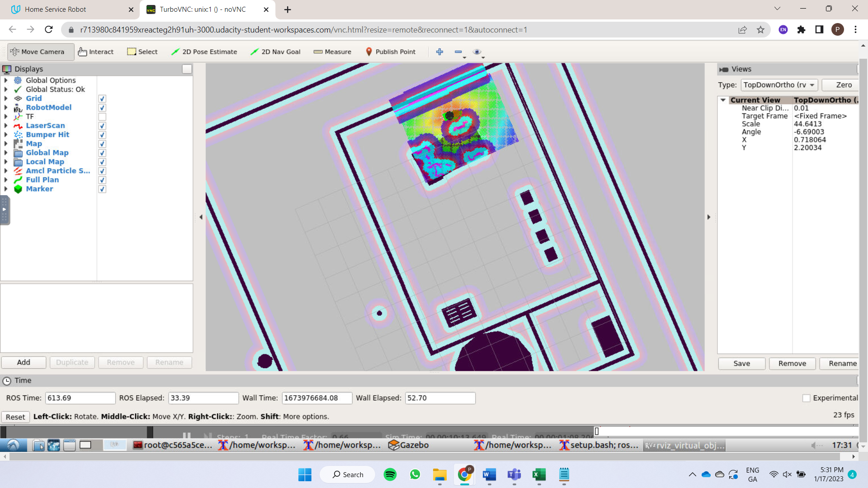This screenshot has width=868, height=488.
Task: Disable the LaserScan display
Action: (102, 126)
